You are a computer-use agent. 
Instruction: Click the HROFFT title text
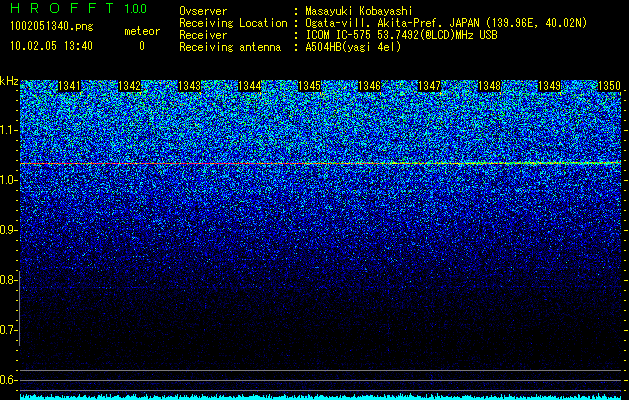click(x=62, y=8)
